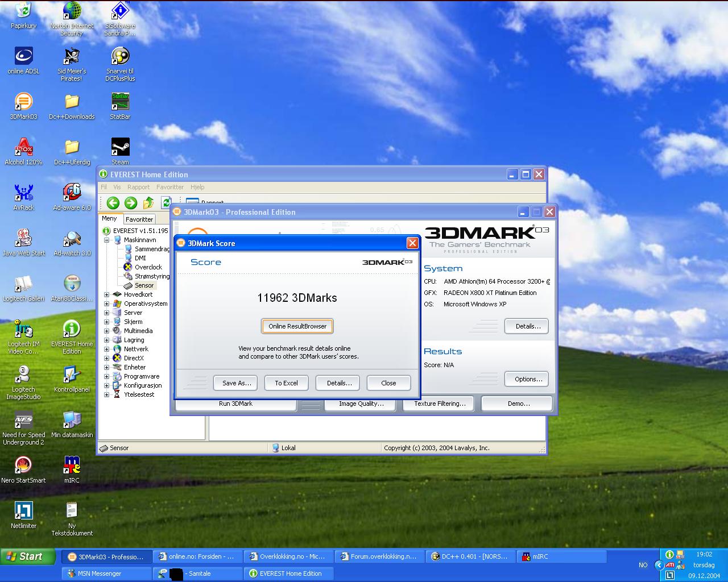Click Details... in 3DMark03 System section
The image size is (728, 582).
(x=527, y=326)
